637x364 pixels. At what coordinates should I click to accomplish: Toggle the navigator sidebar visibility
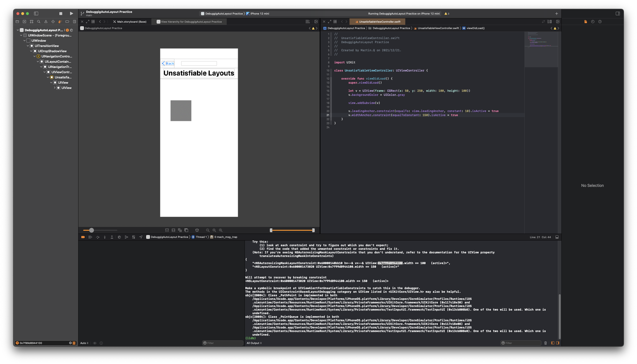pyautogui.click(x=36, y=14)
